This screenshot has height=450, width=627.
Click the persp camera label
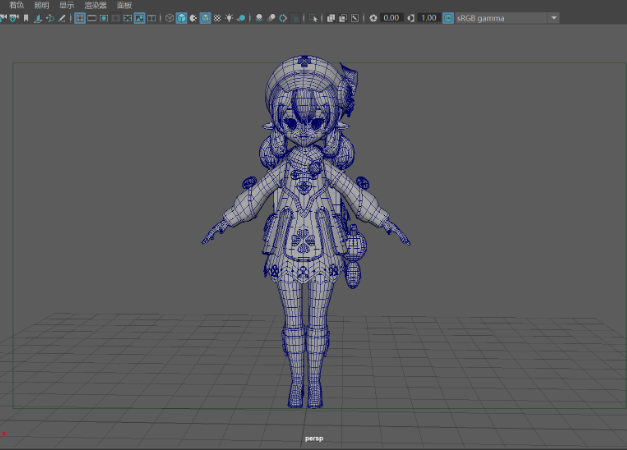pyautogui.click(x=314, y=438)
